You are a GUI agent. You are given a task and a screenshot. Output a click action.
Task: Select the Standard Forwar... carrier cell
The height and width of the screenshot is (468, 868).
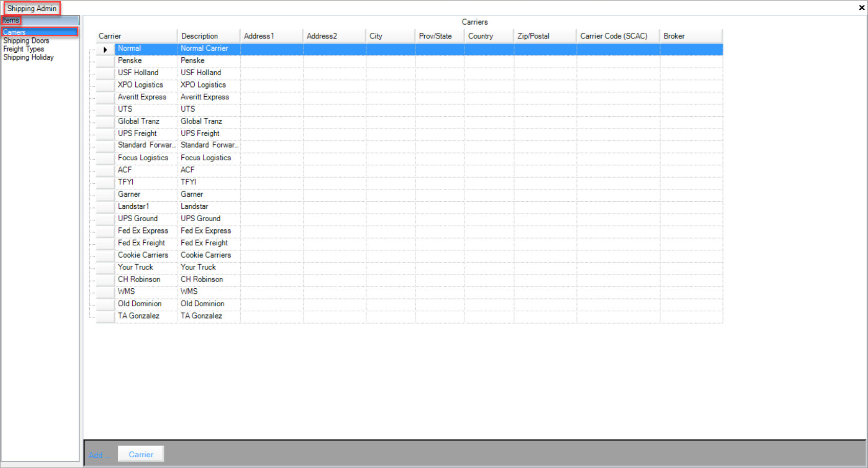pos(146,145)
